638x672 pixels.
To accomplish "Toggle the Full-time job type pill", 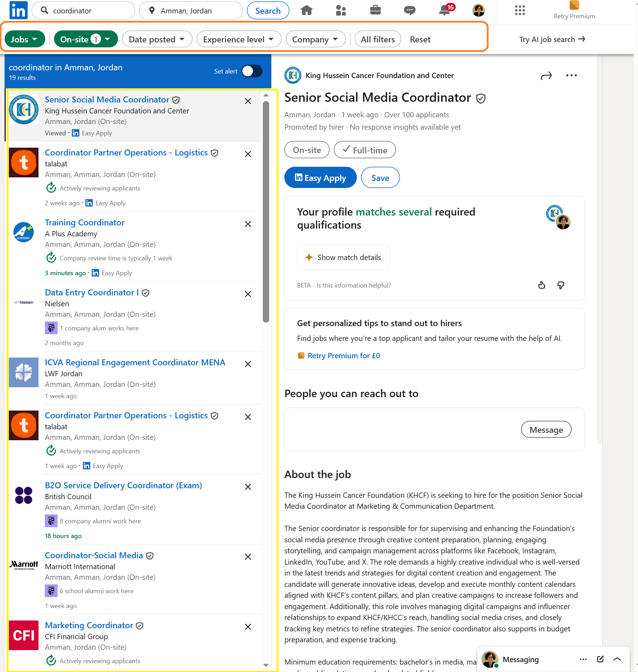I will point(365,150).
